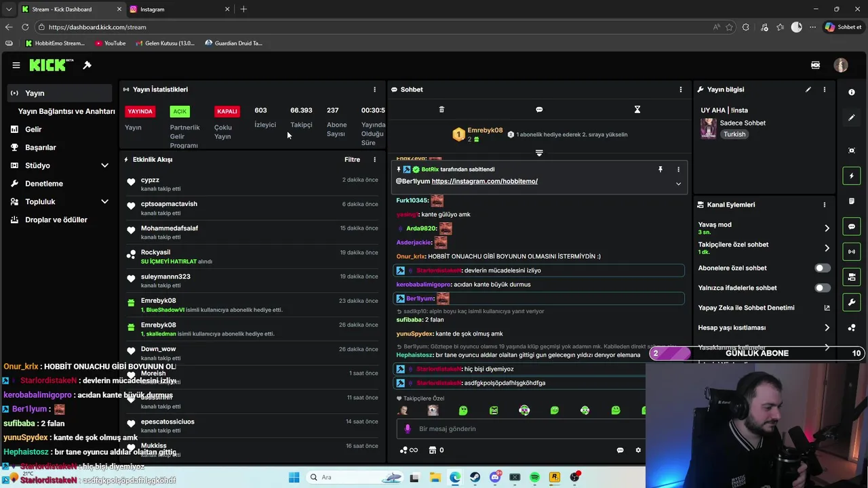Click the Windows Start button
Screen dimensions: 868x488
point(294,477)
